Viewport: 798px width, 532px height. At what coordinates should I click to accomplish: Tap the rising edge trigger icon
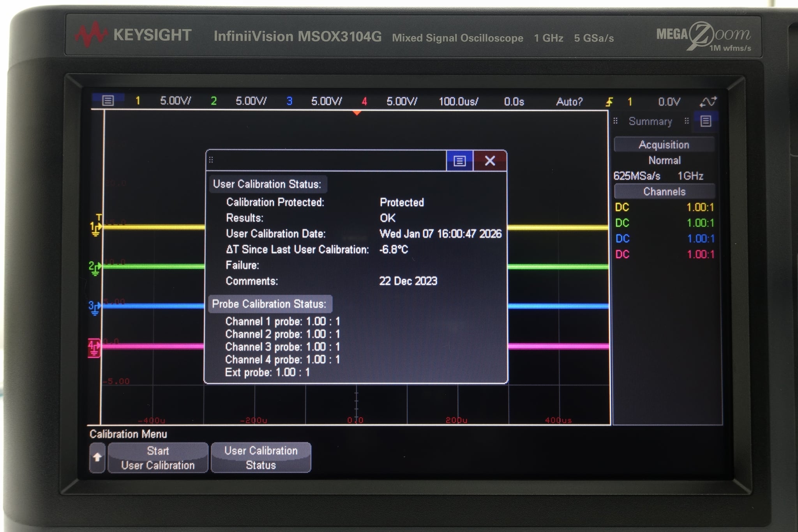coord(609,102)
